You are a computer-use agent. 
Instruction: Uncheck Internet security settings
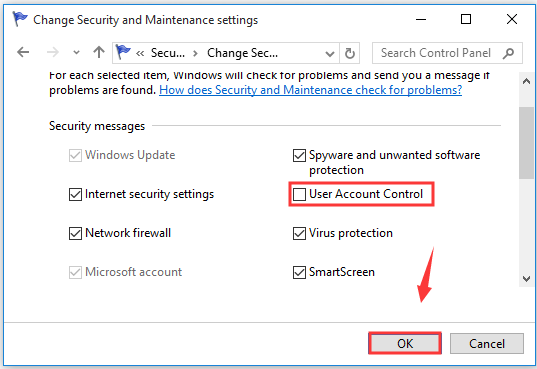[75, 194]
